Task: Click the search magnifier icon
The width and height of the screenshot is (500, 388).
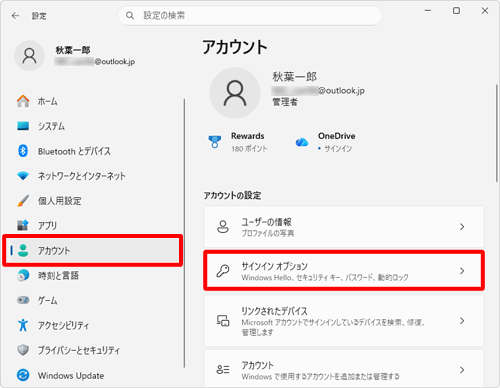Action: coord(130,16)
